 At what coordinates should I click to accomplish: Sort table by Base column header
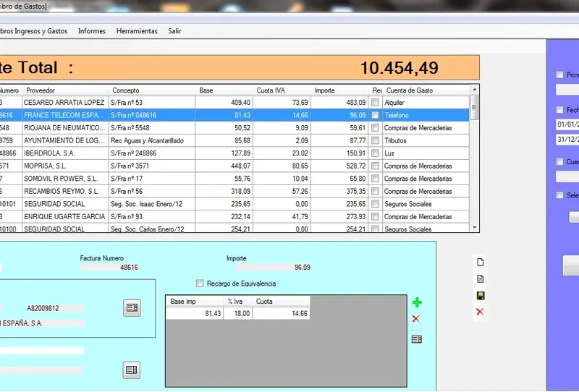(224, 90)
